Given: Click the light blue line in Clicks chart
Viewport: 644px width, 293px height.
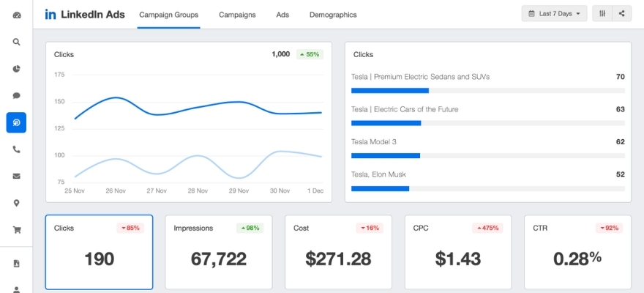Looking at the screenshot, I should pos(198,156).
